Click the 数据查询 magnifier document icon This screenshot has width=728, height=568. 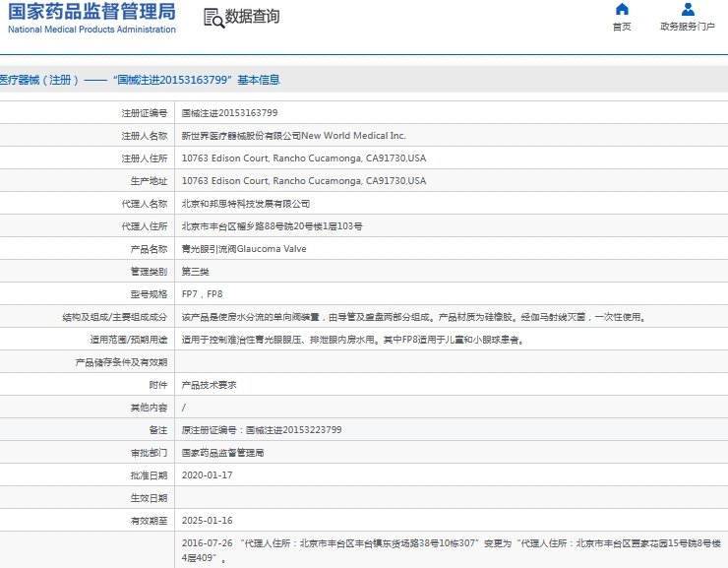coord(212,17)
